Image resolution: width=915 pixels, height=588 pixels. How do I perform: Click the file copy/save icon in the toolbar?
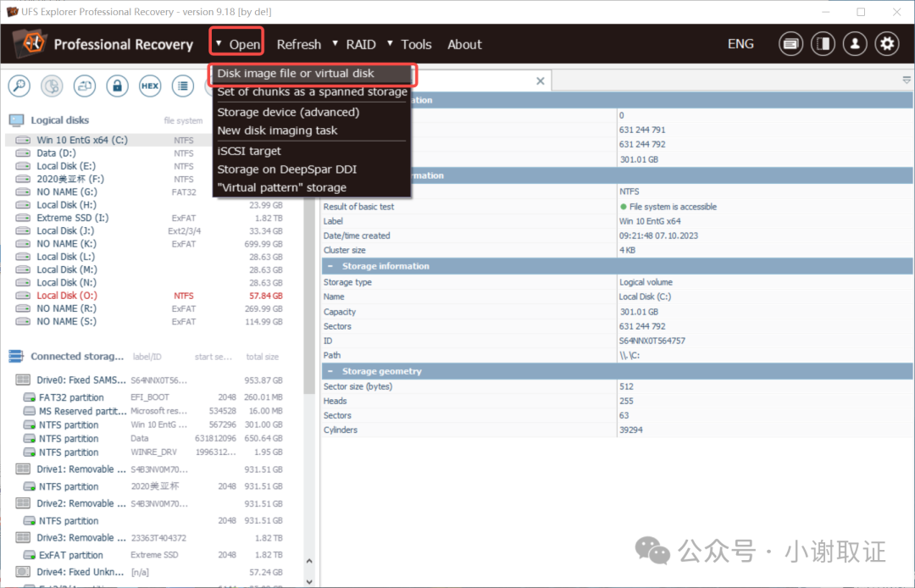[85, 86]
